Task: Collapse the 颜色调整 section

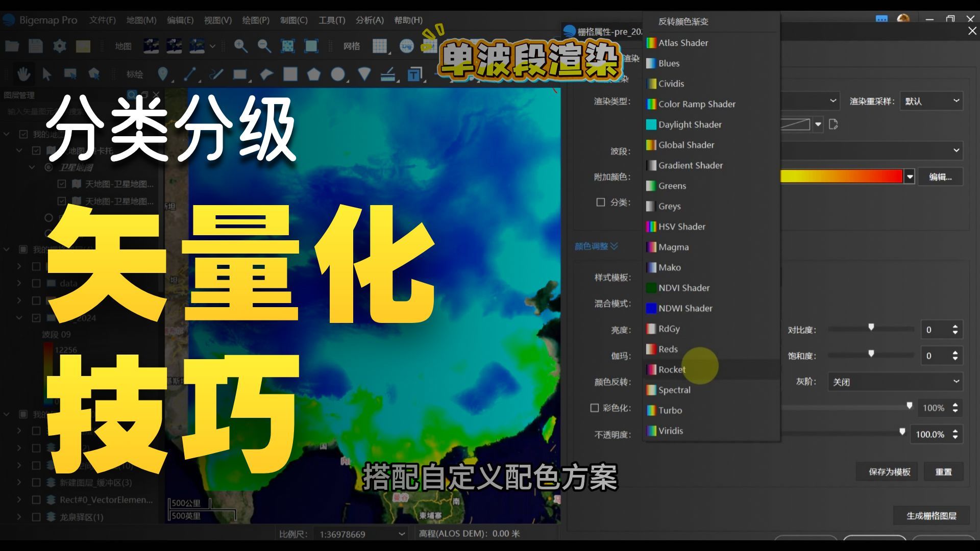Action: pos(596,246)
